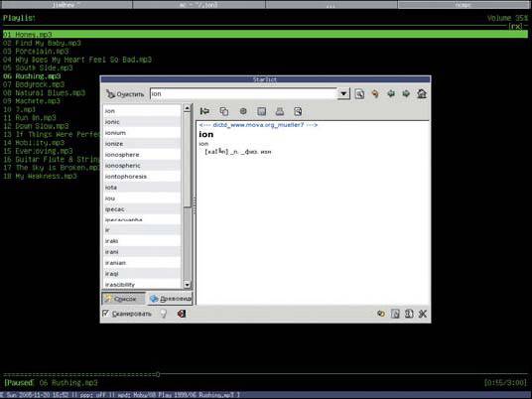This screenshot has width=532, height=399.
Task: Open the help icon in bottom bar
Action: coord(409,314)
